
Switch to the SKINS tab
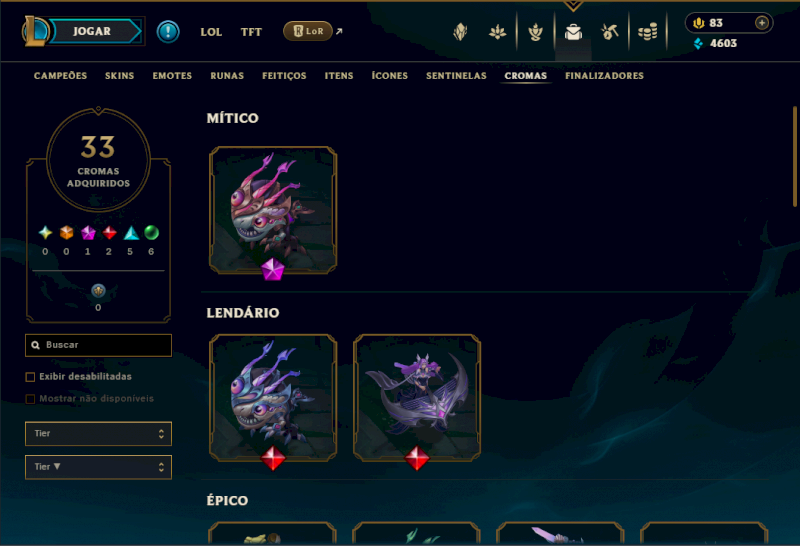coord(119,76)
